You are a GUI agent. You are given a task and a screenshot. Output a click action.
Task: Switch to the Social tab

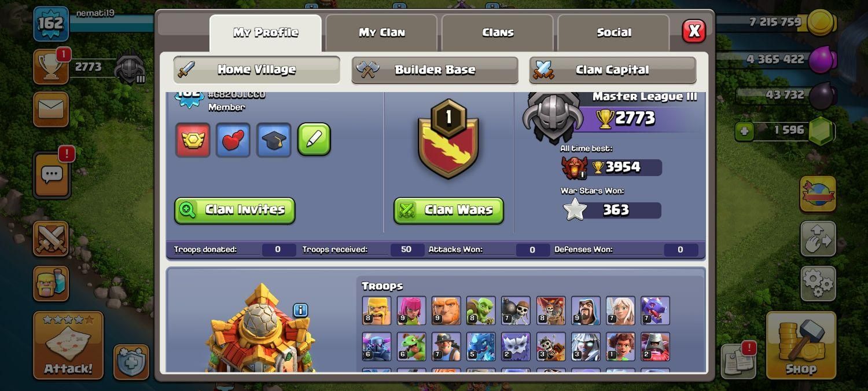click(x=613, y=33)
